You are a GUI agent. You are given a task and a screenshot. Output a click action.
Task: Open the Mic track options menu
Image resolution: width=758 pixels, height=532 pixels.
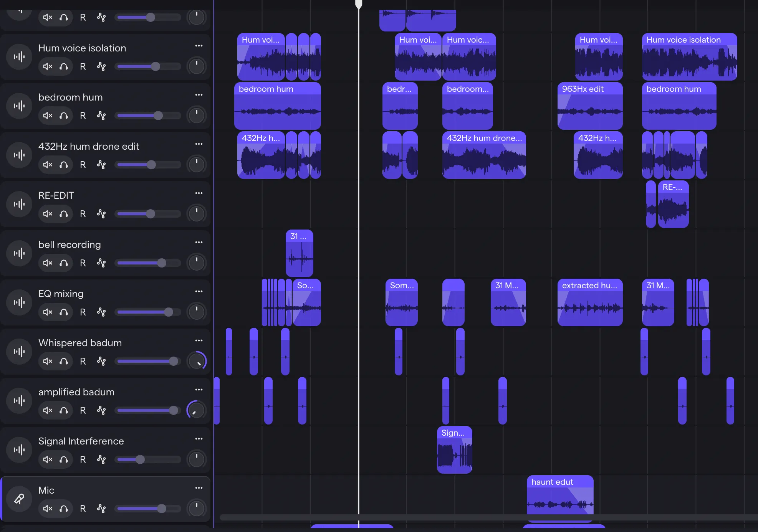coord(199,488)
